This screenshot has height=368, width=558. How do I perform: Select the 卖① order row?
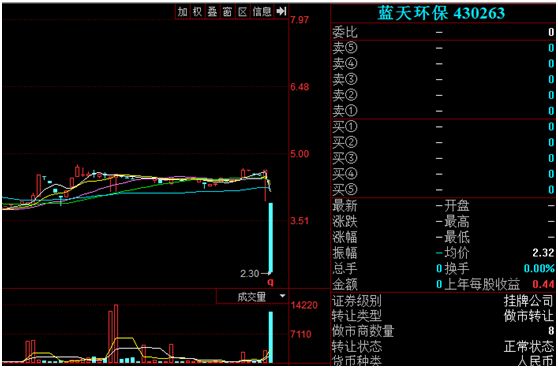[x=443, y=111]
